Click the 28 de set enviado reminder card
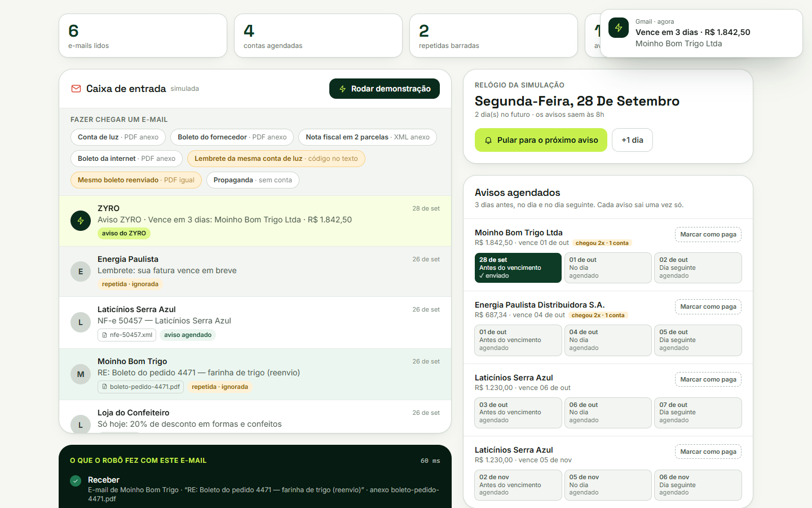 [x=518, y=268]
